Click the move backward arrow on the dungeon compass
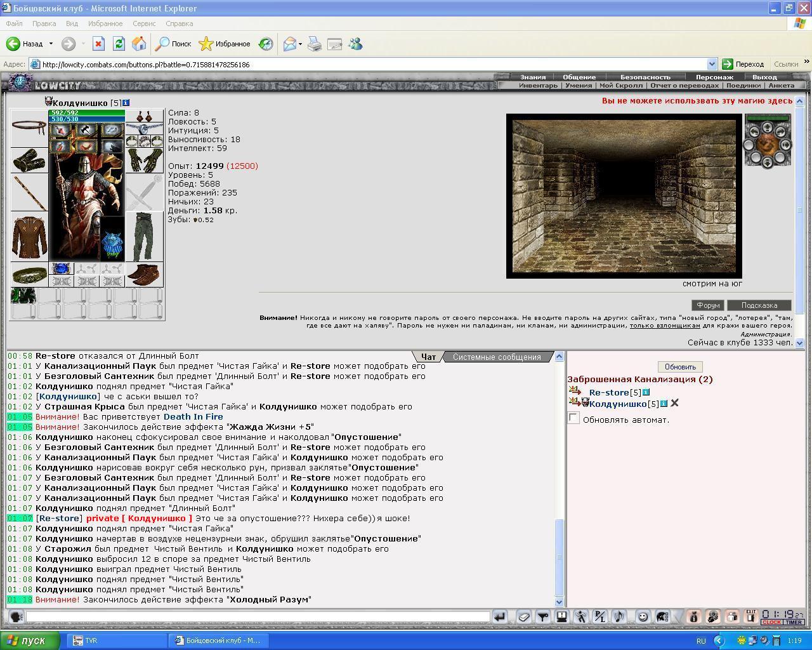The image size is (812, 650). pos(768,163)
